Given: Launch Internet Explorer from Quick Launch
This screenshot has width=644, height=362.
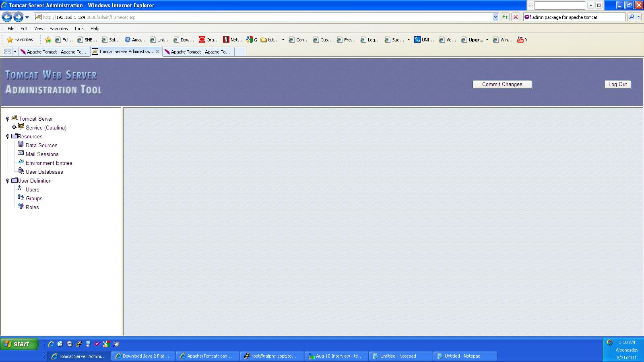Looking at the screenshot, I should tap(51, 344).
